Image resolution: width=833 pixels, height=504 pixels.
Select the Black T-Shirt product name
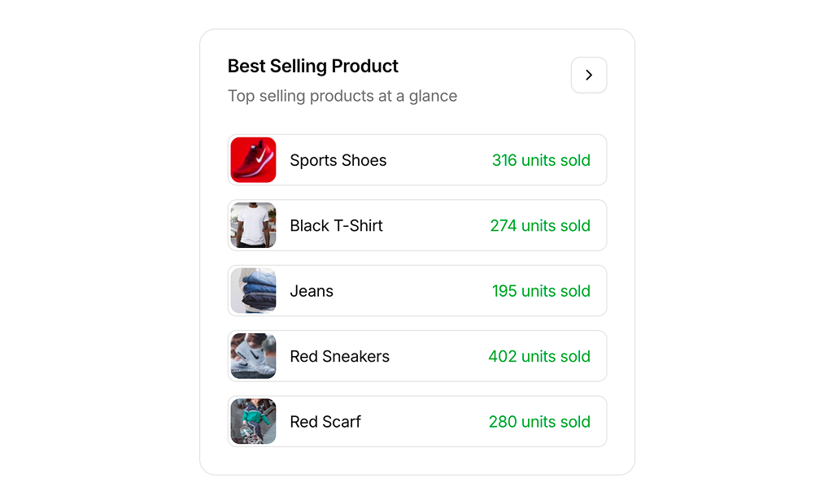[334, 225]
